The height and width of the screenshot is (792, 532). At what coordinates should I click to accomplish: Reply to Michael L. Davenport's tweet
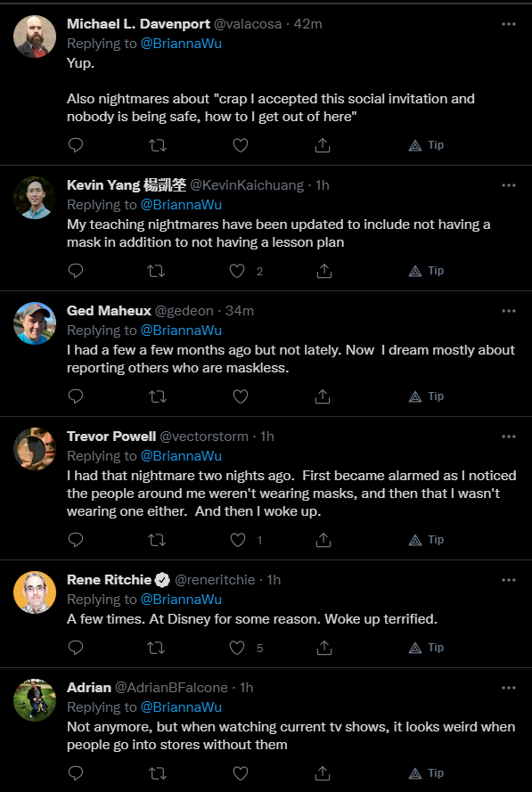coord(75,145)
